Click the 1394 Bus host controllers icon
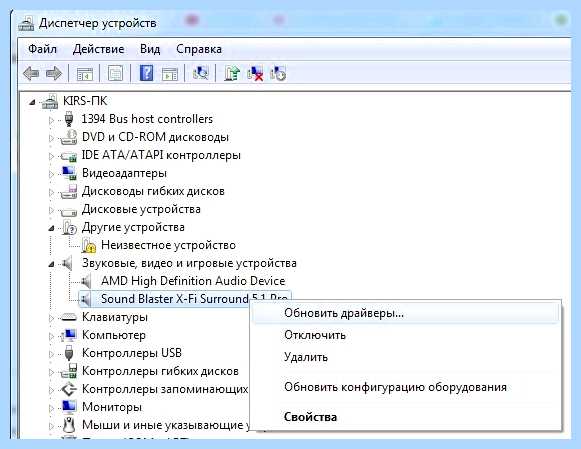This screenshot has height=449, width=581. (x=69, y=119)
